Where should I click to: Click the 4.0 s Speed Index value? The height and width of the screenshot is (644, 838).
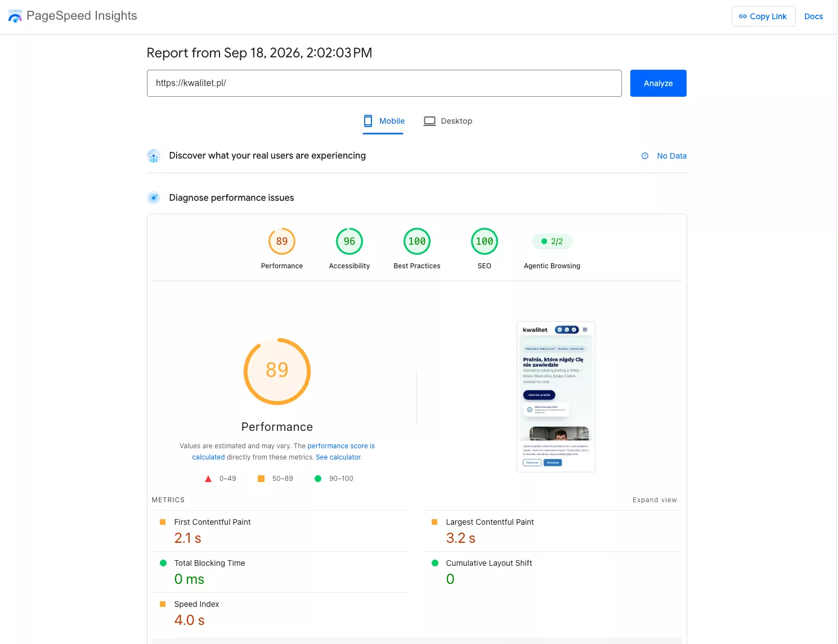click(x=189, y=620)
